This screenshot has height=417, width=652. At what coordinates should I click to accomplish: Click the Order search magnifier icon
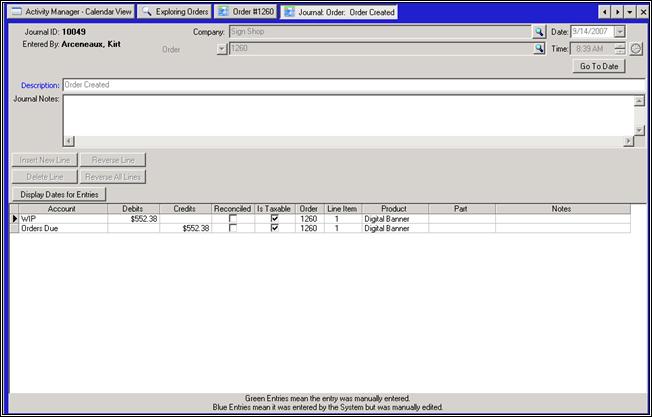click(539, 49)
